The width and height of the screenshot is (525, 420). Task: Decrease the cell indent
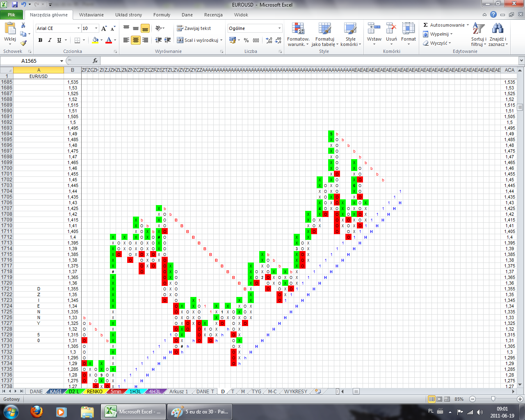click(159, 40)
